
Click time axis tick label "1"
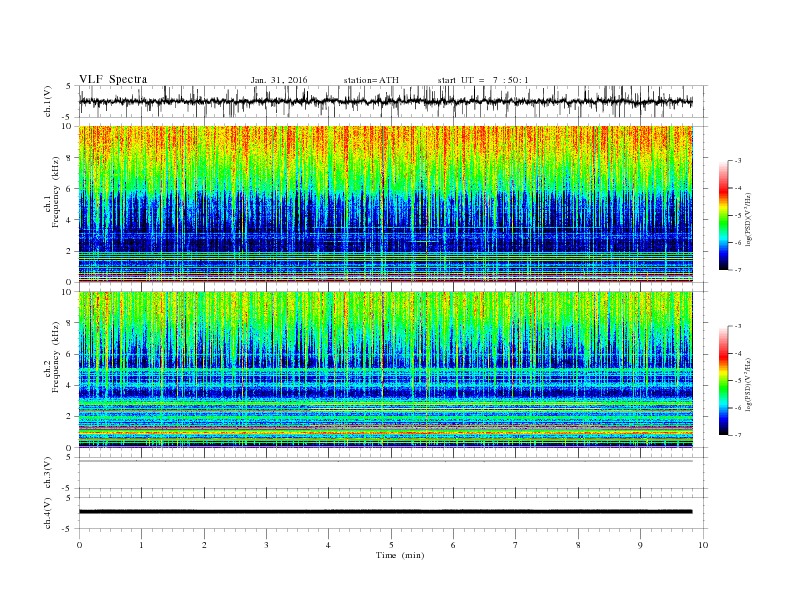click(x=142, y=545)
